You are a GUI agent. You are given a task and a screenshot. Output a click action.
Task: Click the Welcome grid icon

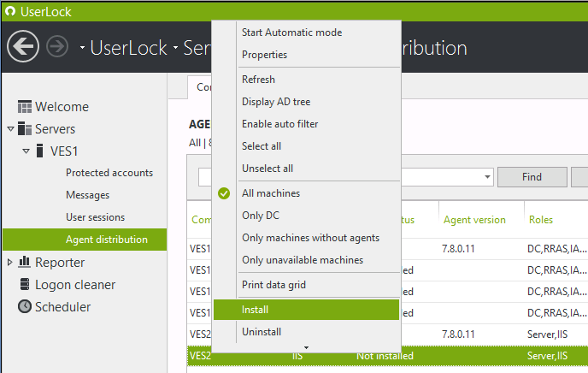click(25, 107)
